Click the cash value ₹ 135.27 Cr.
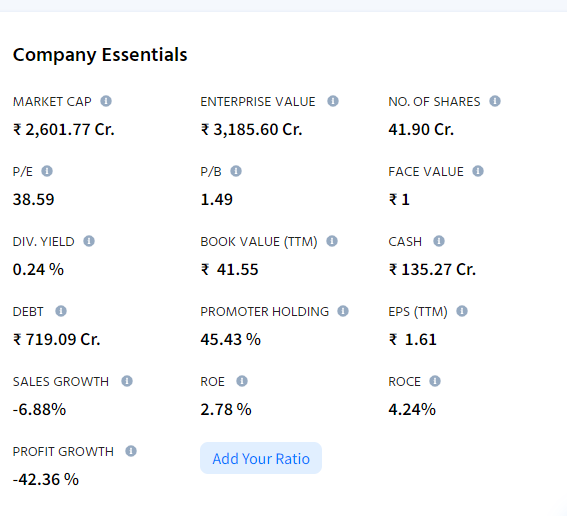Screen dimensions: 567x516 [x=432, y=270]
